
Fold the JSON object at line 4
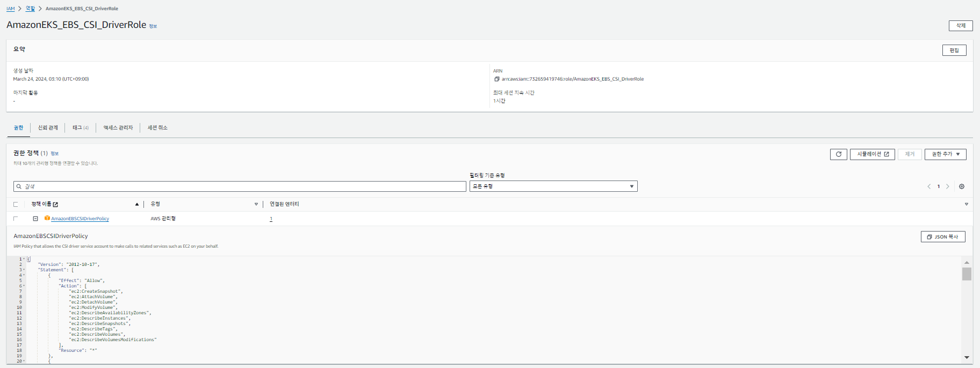(x=24, y=275)
